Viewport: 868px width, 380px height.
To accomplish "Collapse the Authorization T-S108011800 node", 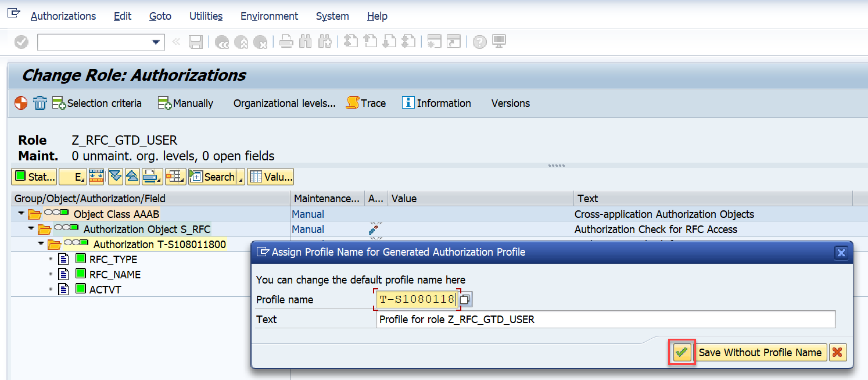I will click(41, 244).
